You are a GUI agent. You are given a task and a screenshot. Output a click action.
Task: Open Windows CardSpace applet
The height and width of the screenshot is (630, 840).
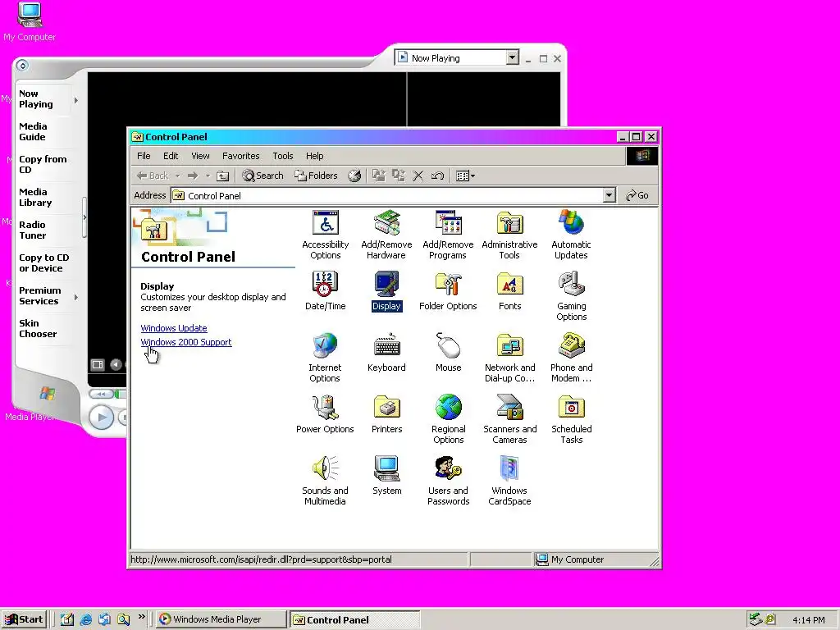(x=509, y=481)
